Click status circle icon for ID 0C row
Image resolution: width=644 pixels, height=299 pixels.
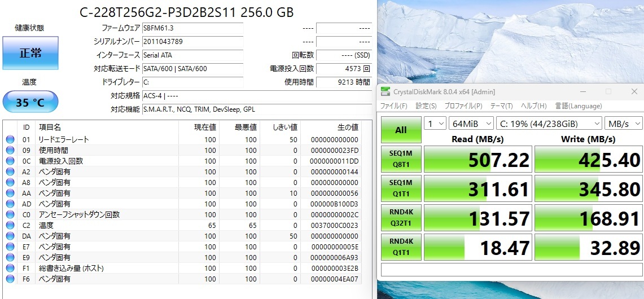[10, 161]
